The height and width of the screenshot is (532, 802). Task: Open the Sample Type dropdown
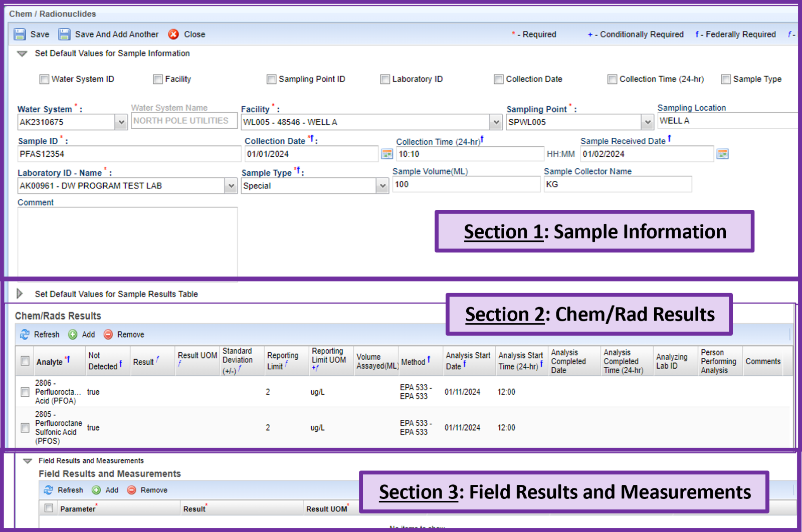tap(382, 186)
